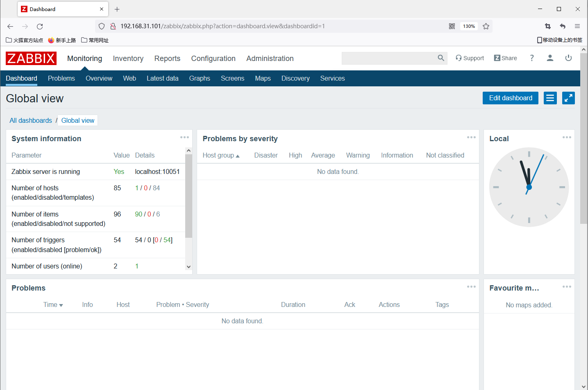Sign out using the power icon
The height and width of the screenshot is (390, 588).
click(x=568, y=58)
